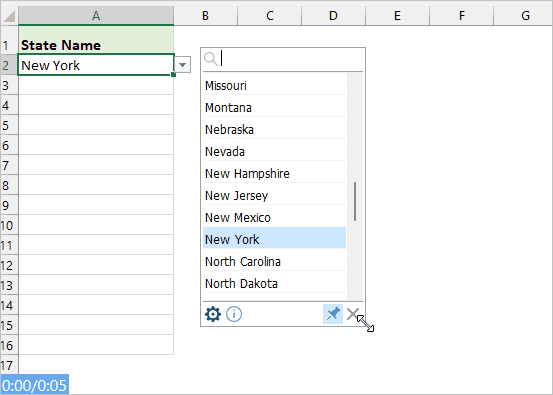
Task: Choose Nevada from the list
Action: tap(274, 152)
